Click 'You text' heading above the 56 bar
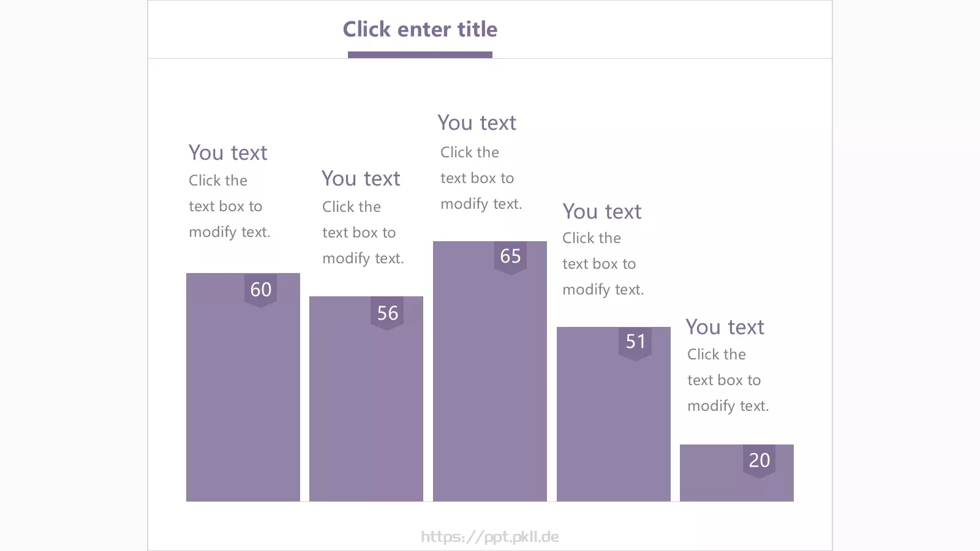 [361, 179]
